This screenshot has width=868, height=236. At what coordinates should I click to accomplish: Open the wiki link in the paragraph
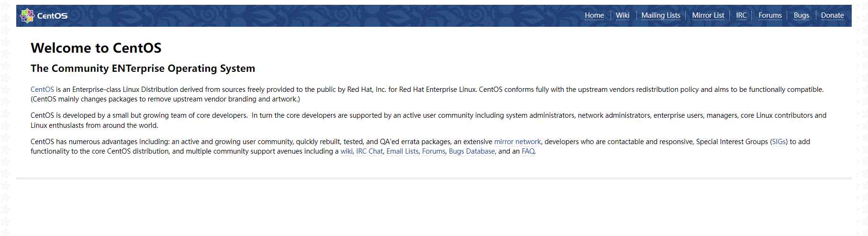(346, 151)
